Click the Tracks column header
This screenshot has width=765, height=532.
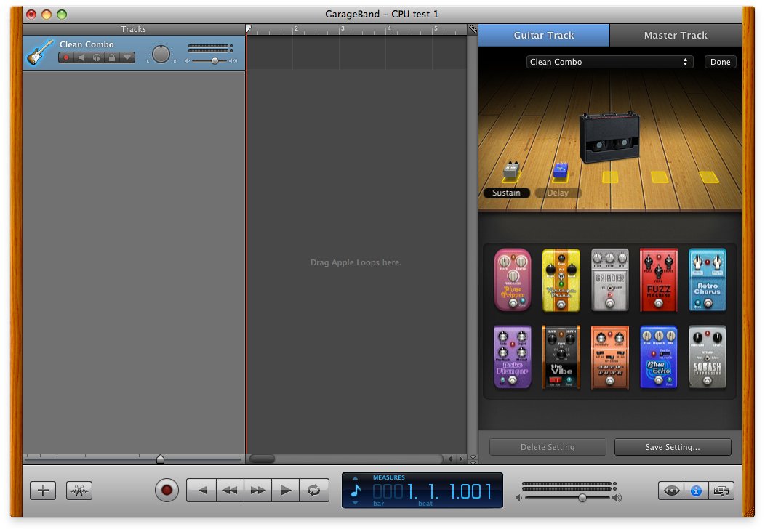pyautogui.click(x=134, y=29)
